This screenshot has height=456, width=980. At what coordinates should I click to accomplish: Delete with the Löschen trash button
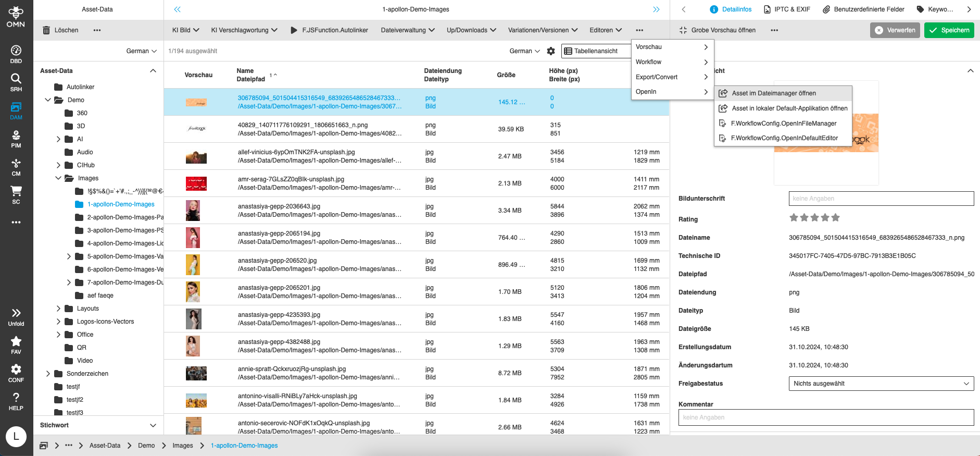pos(60,30)
